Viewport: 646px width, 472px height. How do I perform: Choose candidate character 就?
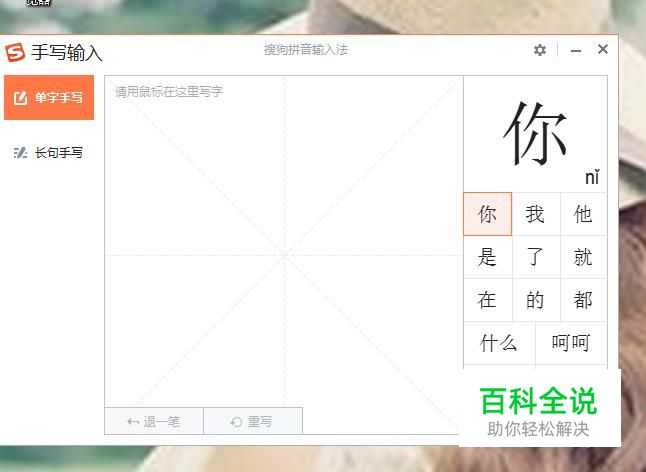583,257
